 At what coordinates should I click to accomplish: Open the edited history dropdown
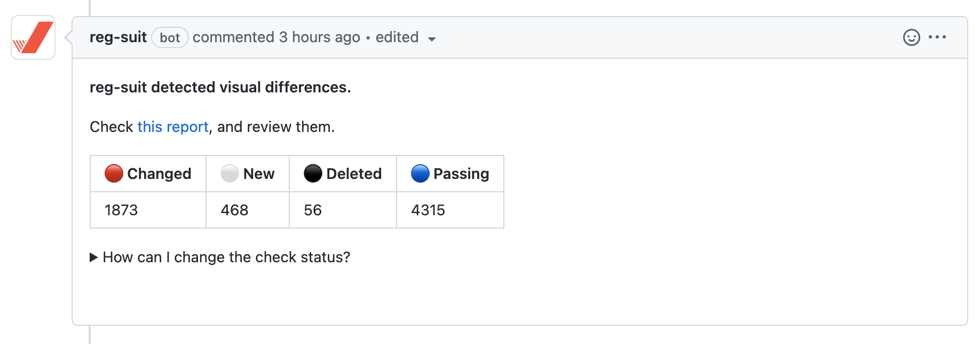click(406, 38)
